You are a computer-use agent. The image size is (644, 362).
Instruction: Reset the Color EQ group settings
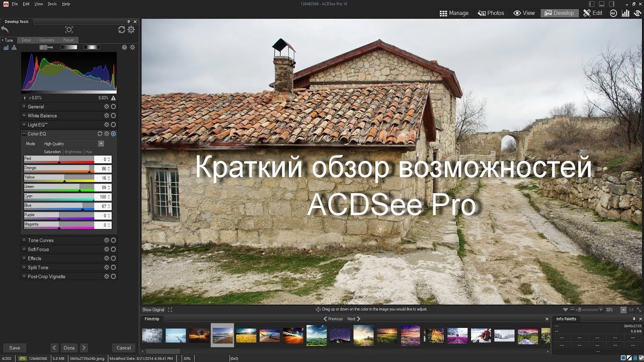pos(100,134)
